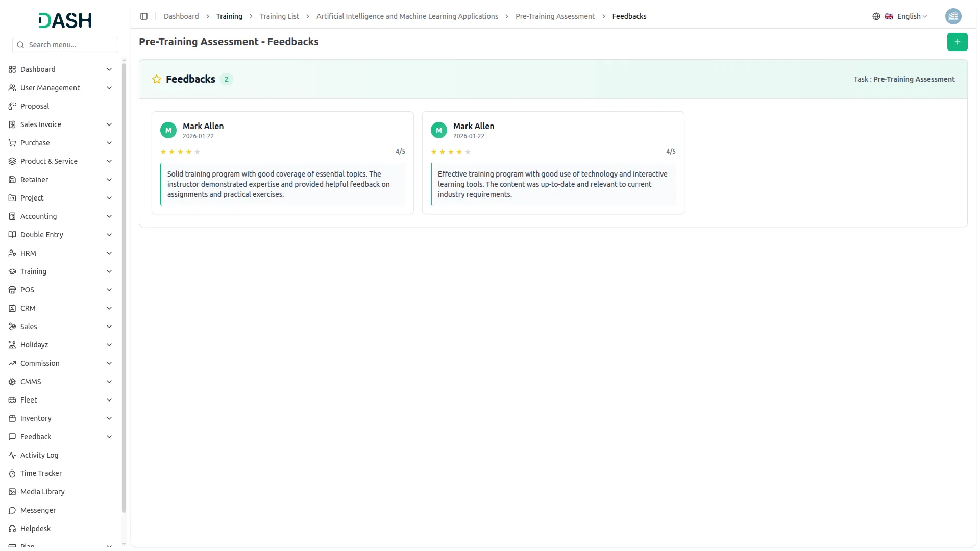Click the 'Solid training program' card's M avatar
This screenshot has width=980, height=551.
point(168,130)
